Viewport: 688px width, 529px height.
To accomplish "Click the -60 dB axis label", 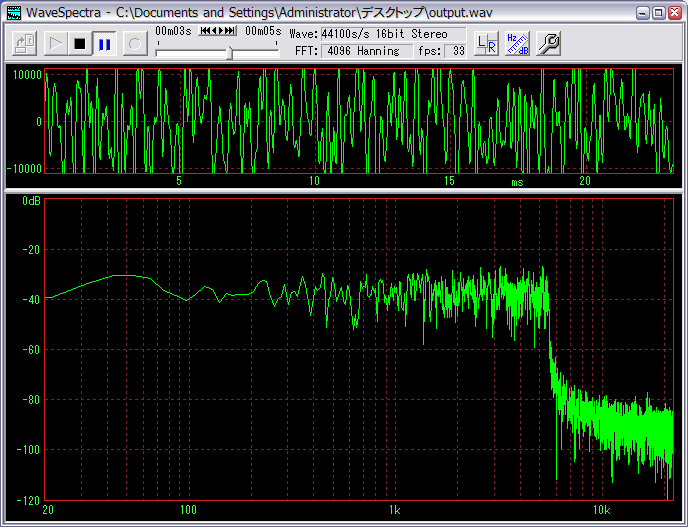I will (x=31, y=350).
